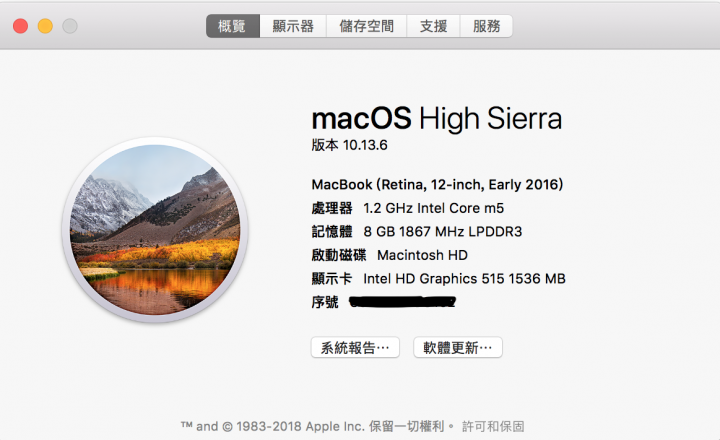Click processor value 1.2 GHz Intel Core m5
The image size is (720, 440).
click(433, 208)
